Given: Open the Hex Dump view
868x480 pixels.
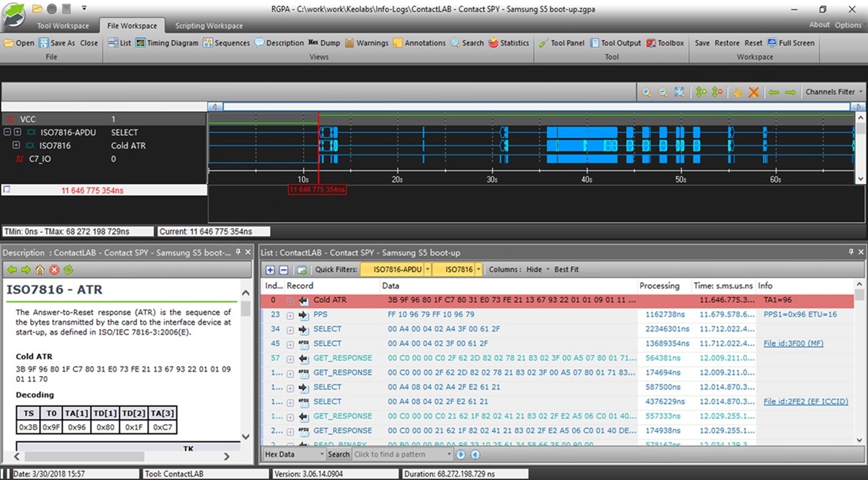Looking at the screenshot, I should point(324,43).
